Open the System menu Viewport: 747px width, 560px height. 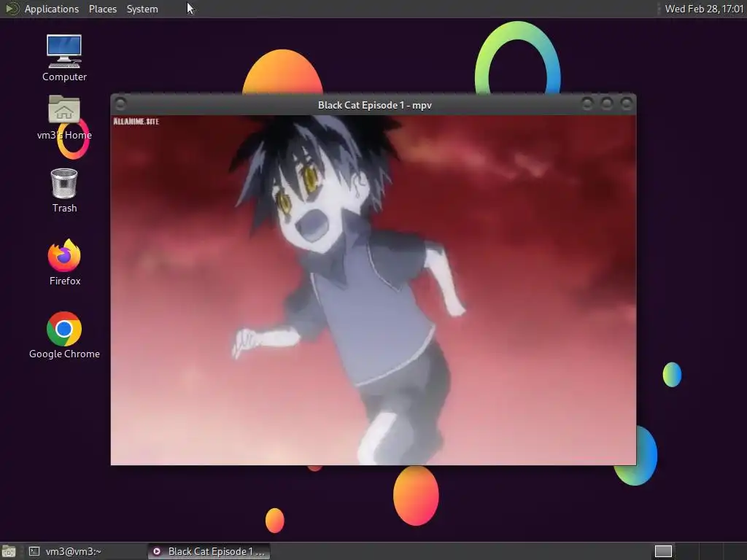pos(142,9)
